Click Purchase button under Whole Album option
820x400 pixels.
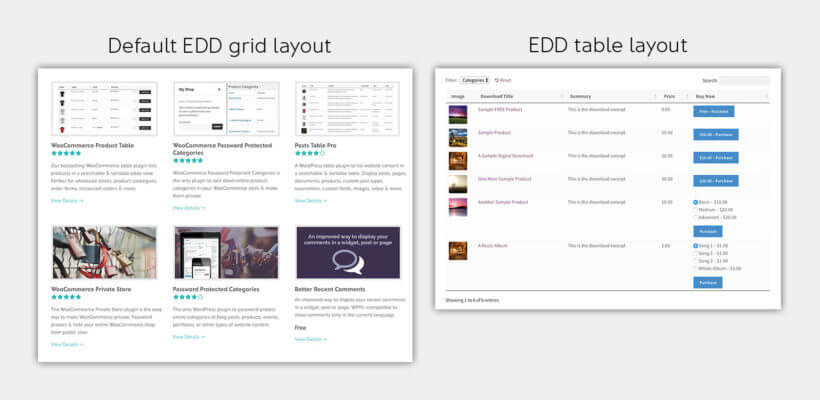click(708, 282)
